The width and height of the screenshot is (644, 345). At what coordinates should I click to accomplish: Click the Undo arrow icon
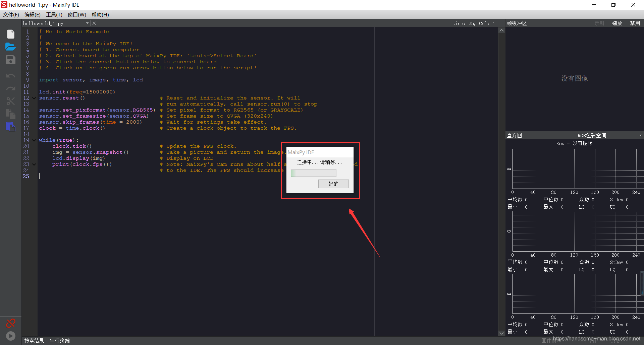click(11, 76)
